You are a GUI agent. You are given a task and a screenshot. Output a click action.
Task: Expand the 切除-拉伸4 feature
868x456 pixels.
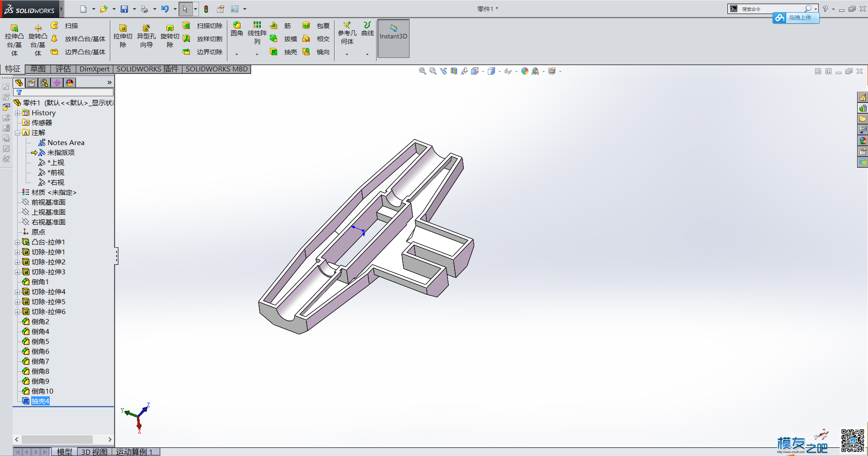[x=17, y=292]
